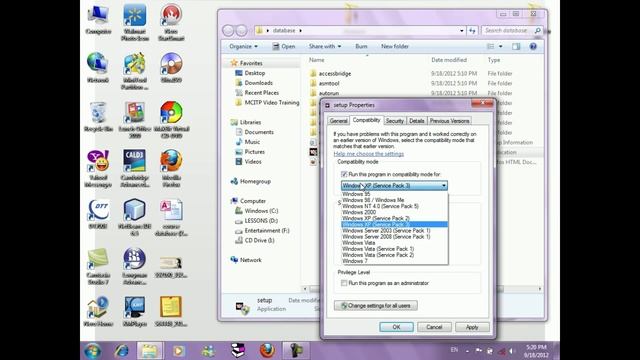Click the OK button
The height and width of the screenshot is (360, 640).
pos(396,327)
